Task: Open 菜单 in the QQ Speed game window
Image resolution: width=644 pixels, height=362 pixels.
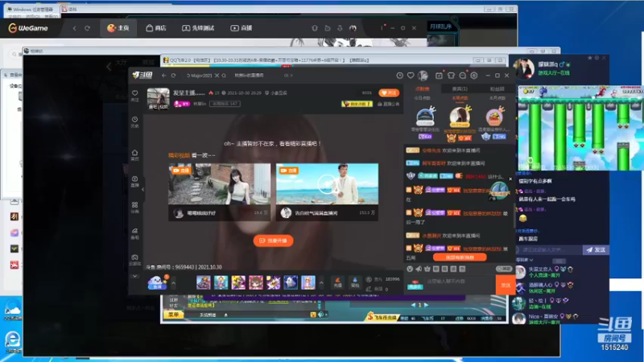Action: pyautogui.click(x=174, y=315)
